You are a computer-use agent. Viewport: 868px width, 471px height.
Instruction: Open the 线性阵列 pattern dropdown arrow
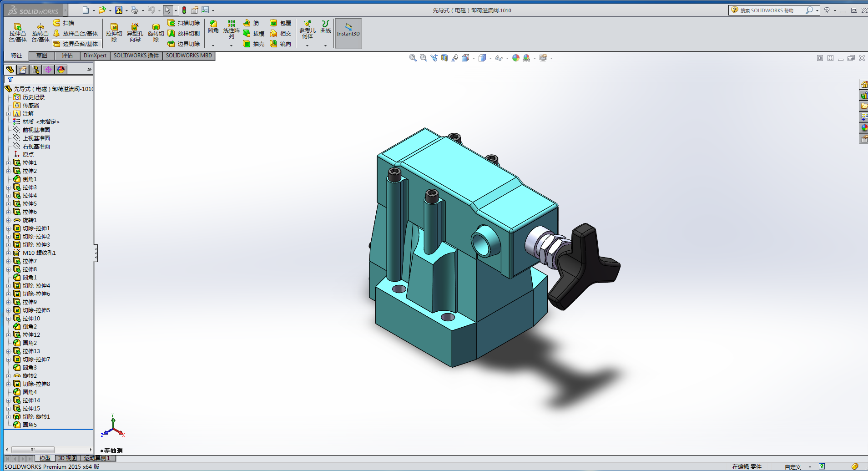click(232, 46)
